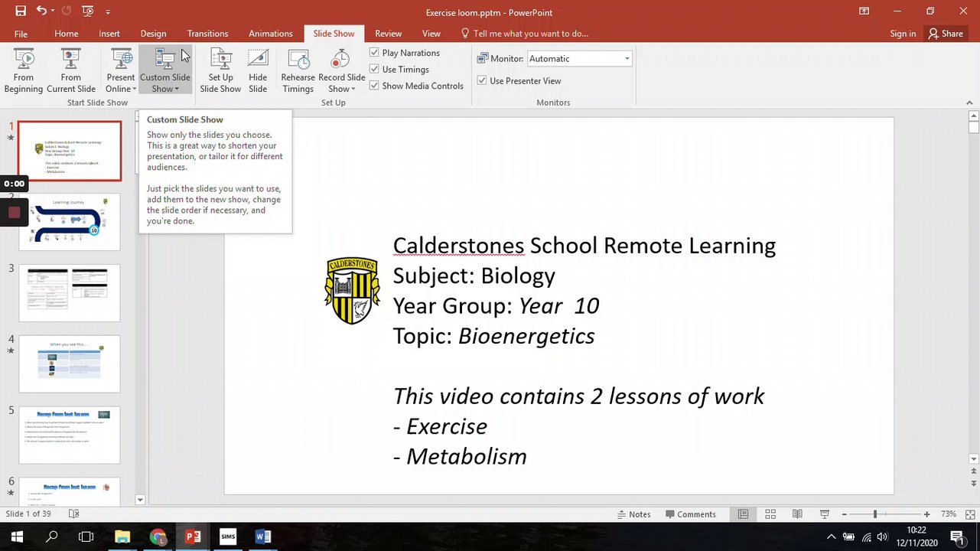This screenshot has height=551, width=980.
Task: Save the presentation using the floppy disk icon
Action: click(21, 11)
